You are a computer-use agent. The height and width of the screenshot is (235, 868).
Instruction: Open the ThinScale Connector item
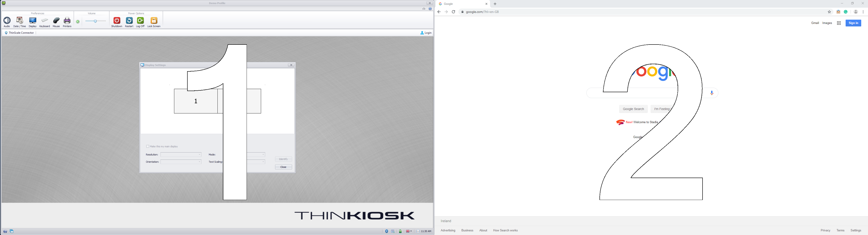click(19, 33)
